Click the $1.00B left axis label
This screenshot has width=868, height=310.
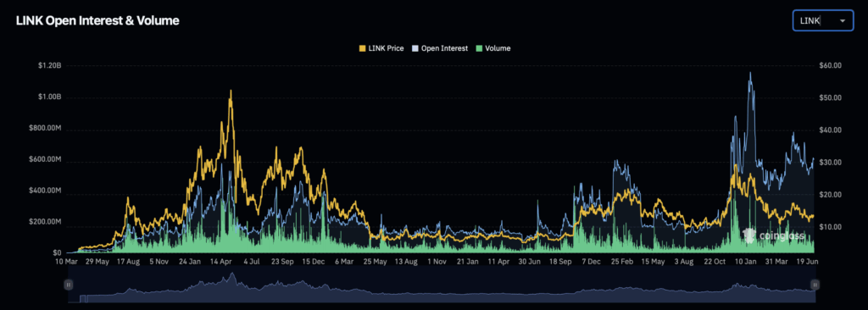pos(49,97)
